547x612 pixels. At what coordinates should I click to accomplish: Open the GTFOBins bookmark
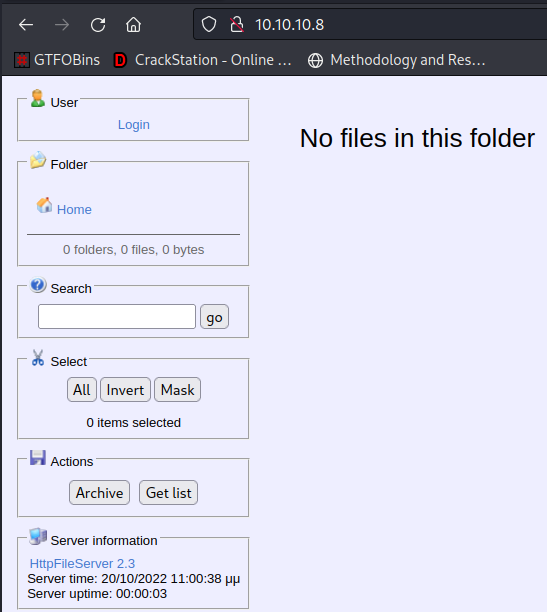[x=57, y=60]
